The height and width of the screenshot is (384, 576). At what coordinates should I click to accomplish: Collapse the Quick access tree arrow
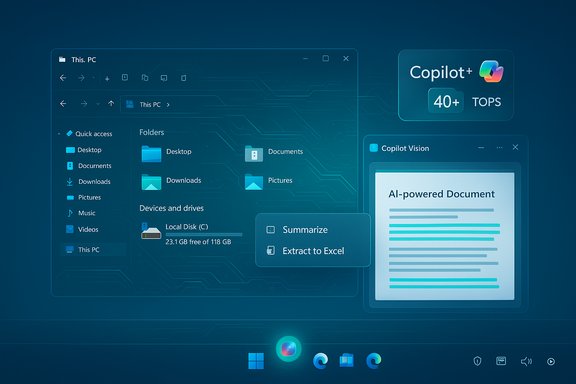(59, 134)
